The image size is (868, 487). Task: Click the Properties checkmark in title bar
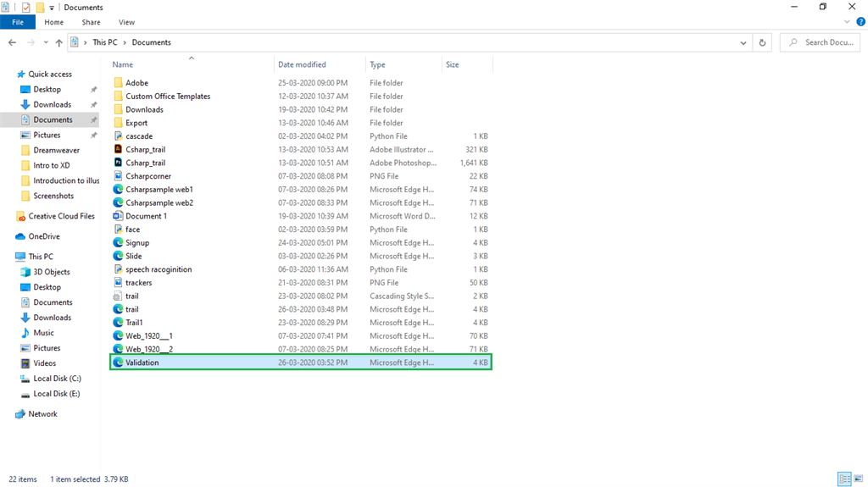pyautogui.click(x=25, y=8)
